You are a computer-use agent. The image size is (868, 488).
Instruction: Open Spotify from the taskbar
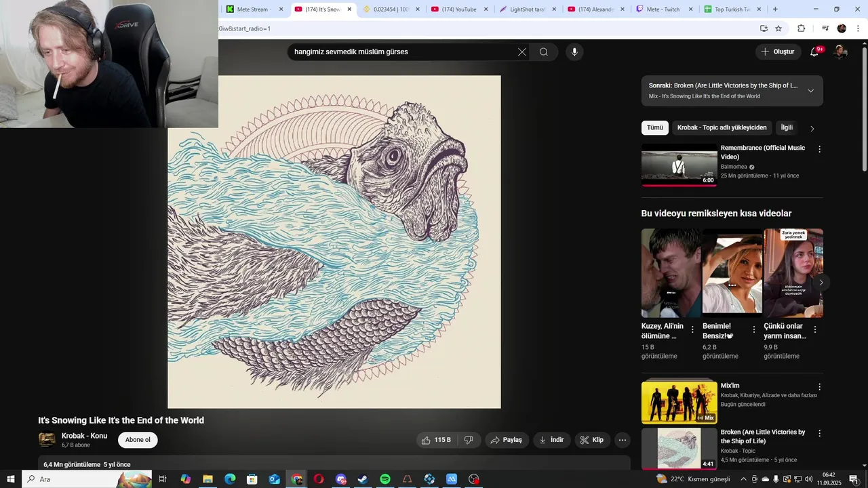tap(385, 479)
